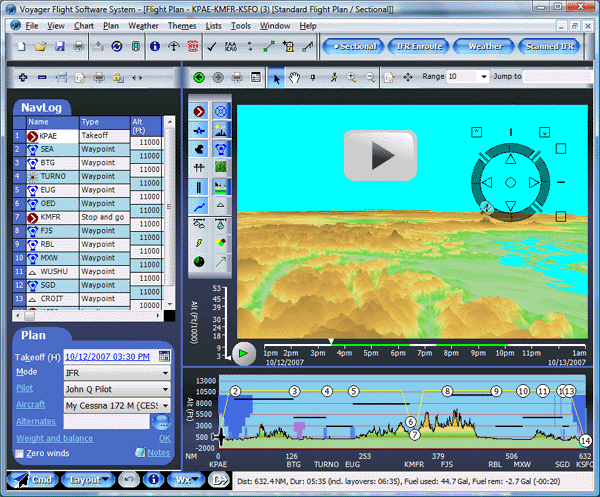Click the Scanned IFR button

click(x=550, y=47)
